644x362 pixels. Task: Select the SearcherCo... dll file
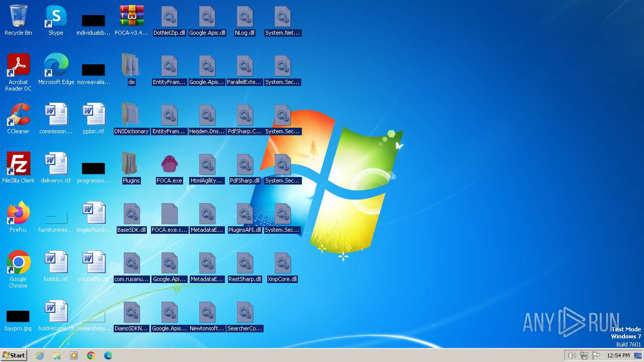click(x=245, y=316)
